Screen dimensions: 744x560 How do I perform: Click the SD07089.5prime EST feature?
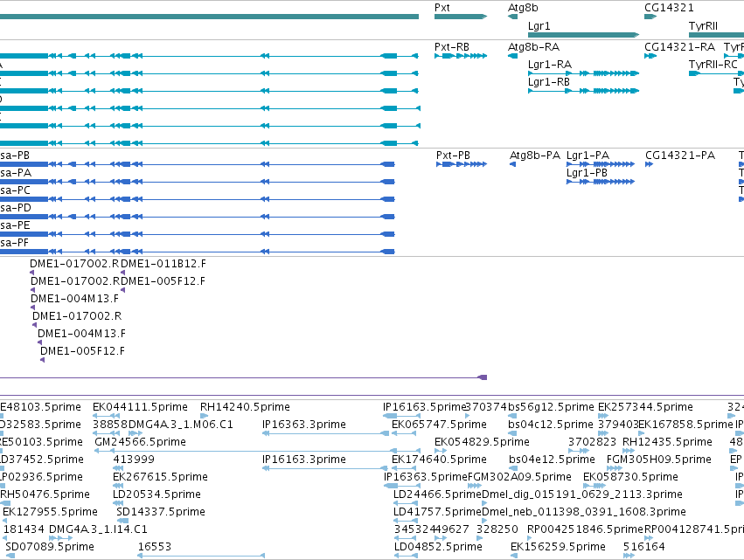(10, 556)
